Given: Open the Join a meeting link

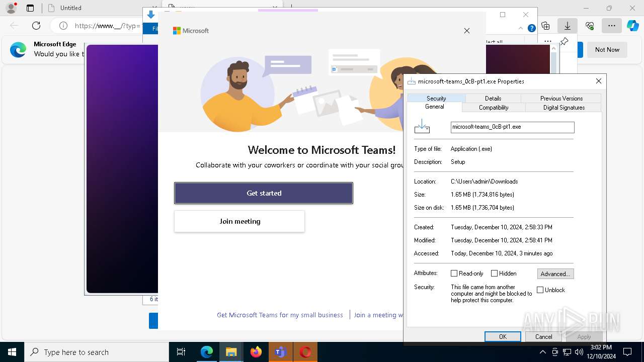Looking at the screenshot, I should [x=378, y=315].
